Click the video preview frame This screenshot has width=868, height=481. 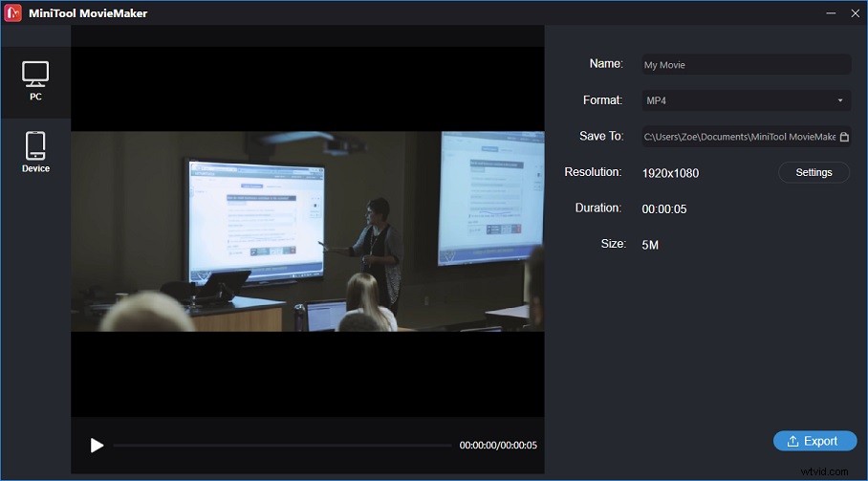[x=307, y=231]
